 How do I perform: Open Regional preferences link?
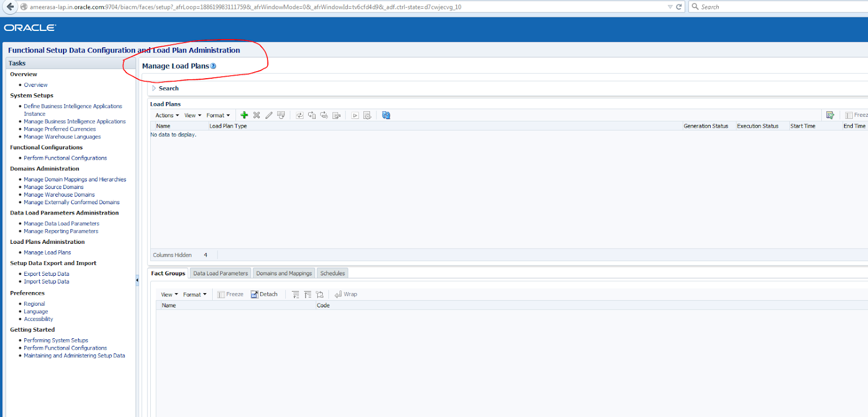(34, 304)
